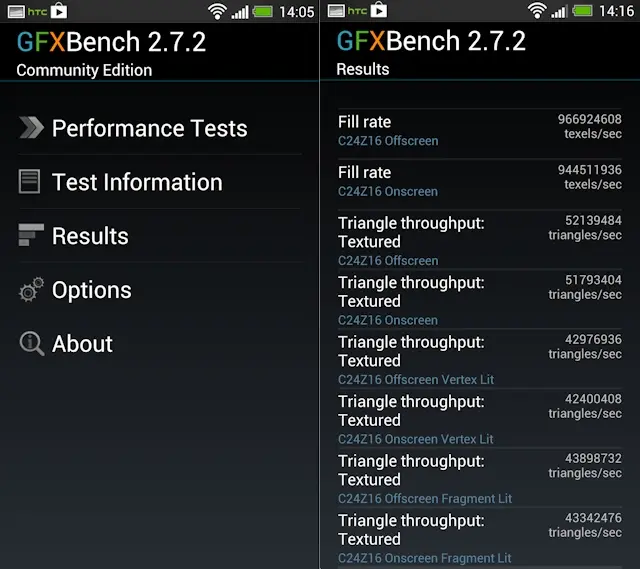This screenshot has width=640, height=569.
Task: Tap the battery icon in right status bar
Action: click(x=583, y=11)
